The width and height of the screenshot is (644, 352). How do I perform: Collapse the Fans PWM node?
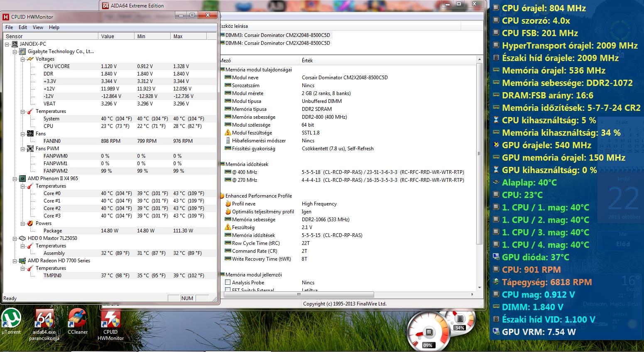(23, 149)
